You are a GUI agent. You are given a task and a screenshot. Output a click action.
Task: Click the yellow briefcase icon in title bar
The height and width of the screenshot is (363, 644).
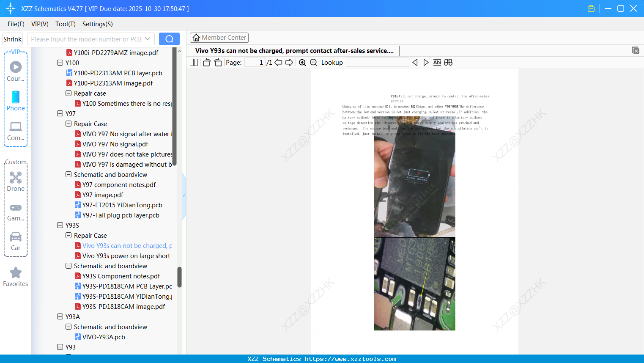[591, 8]
